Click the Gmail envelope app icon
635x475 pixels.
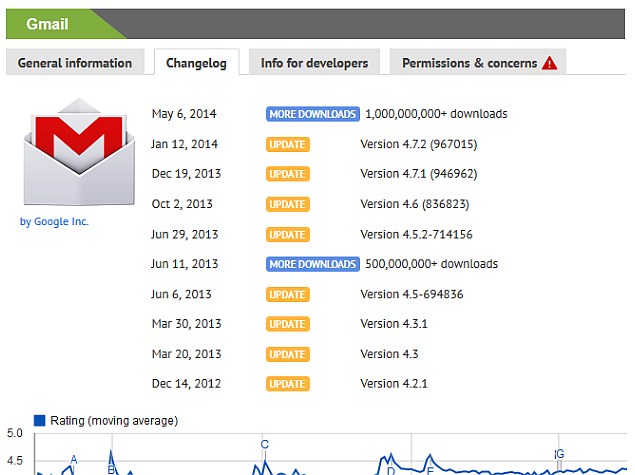click(x=79, y=152)
